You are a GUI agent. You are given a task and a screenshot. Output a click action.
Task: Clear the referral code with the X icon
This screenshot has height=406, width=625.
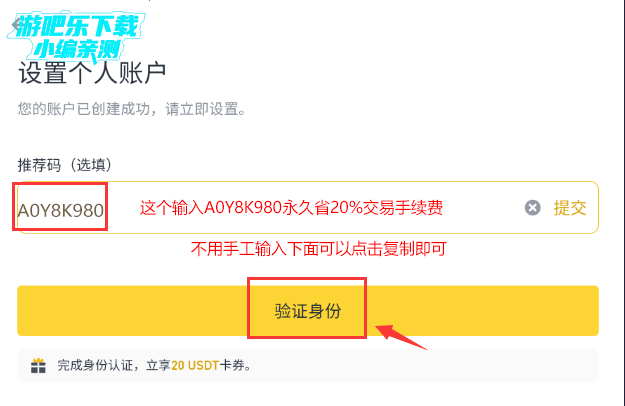pyautogui.click(x=533, y=208)
